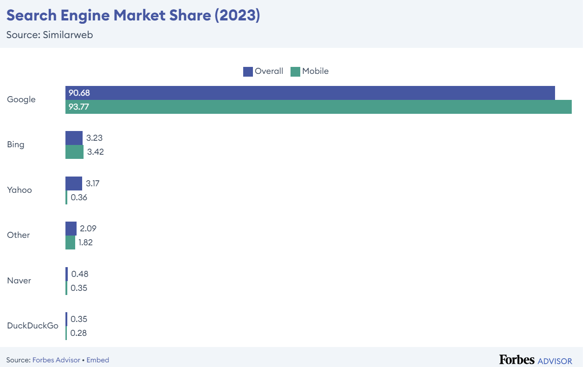Click Naver's Overall value 0.48

(80, 274)
